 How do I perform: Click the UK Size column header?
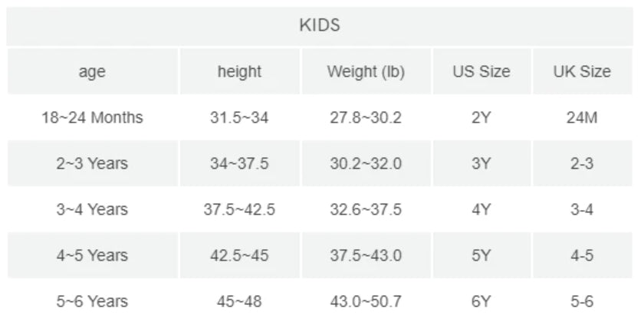pos(582,71)
